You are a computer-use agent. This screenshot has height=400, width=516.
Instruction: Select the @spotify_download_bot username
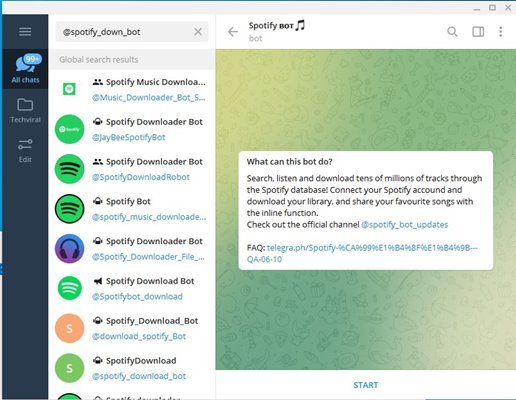tap(139, 376)
